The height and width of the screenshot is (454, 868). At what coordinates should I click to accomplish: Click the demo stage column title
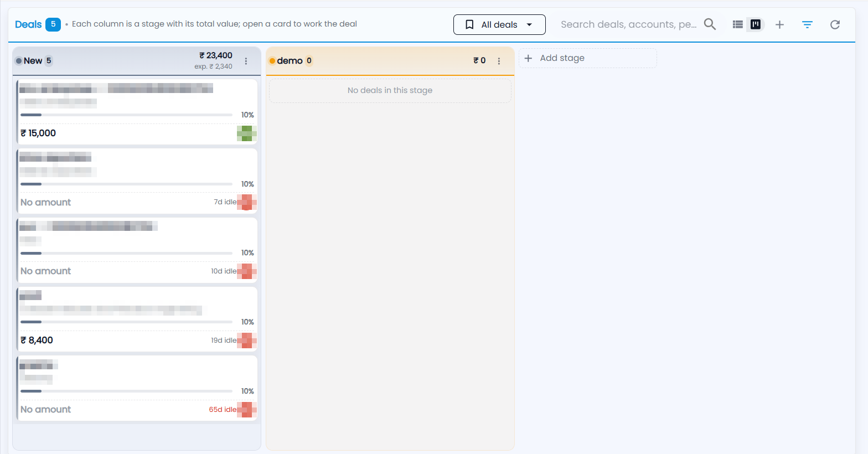(x=290, y=61)
